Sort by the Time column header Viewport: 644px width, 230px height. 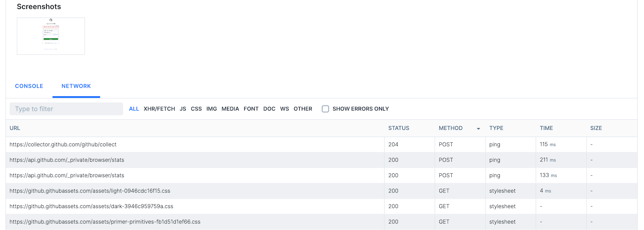[546, 128]
